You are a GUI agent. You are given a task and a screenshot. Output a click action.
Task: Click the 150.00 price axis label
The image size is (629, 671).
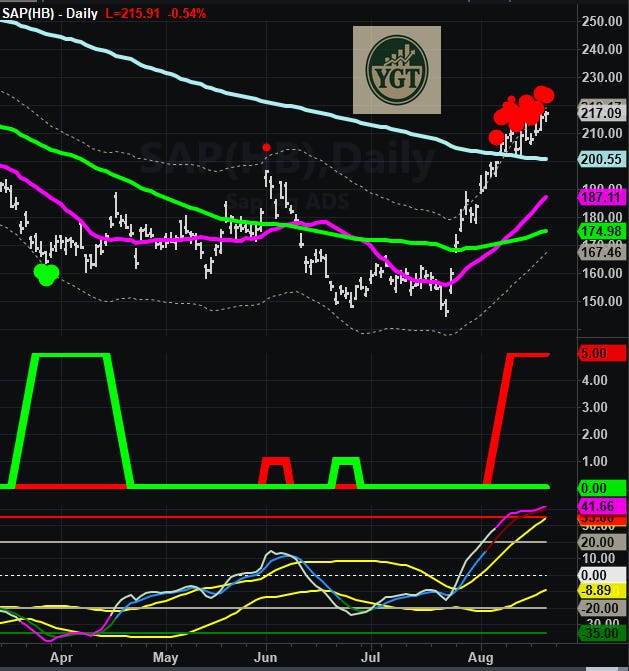click(x=602, y=301)
